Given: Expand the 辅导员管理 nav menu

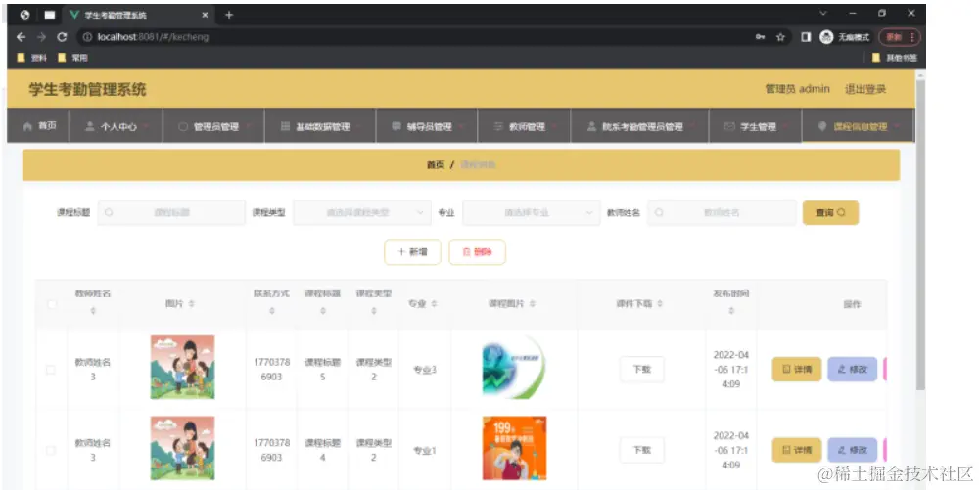Looking at the screenshot, I should 427,126.
